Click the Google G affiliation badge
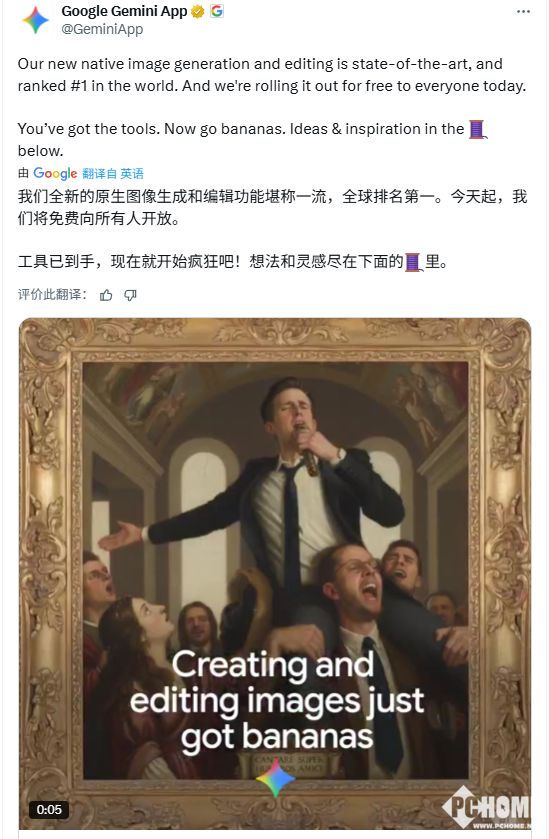This screenshot has height=839, width=549. coord(217,11)
